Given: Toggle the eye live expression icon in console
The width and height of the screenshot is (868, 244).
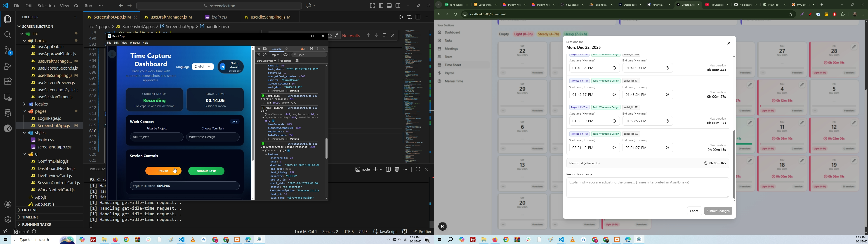Looking at the screenshot, I should [x=285, y=55].
